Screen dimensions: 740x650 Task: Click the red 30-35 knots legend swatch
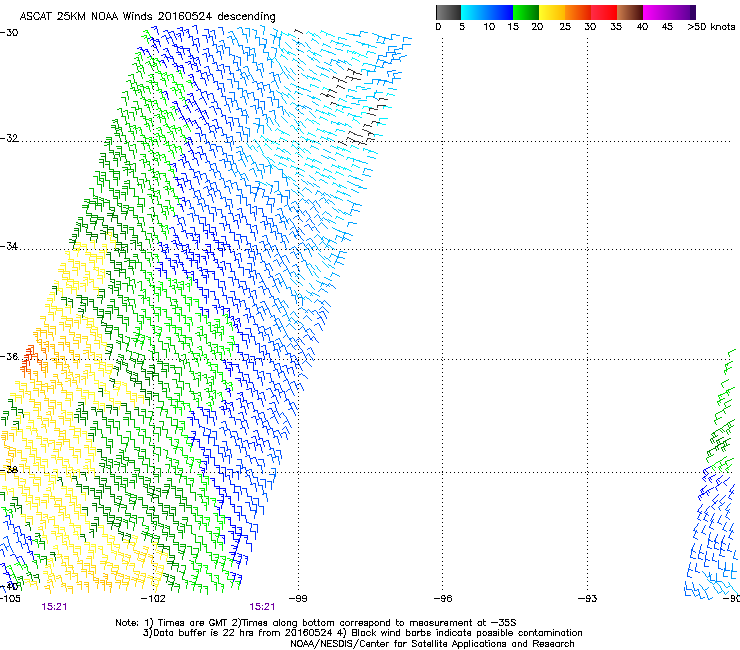604,12
